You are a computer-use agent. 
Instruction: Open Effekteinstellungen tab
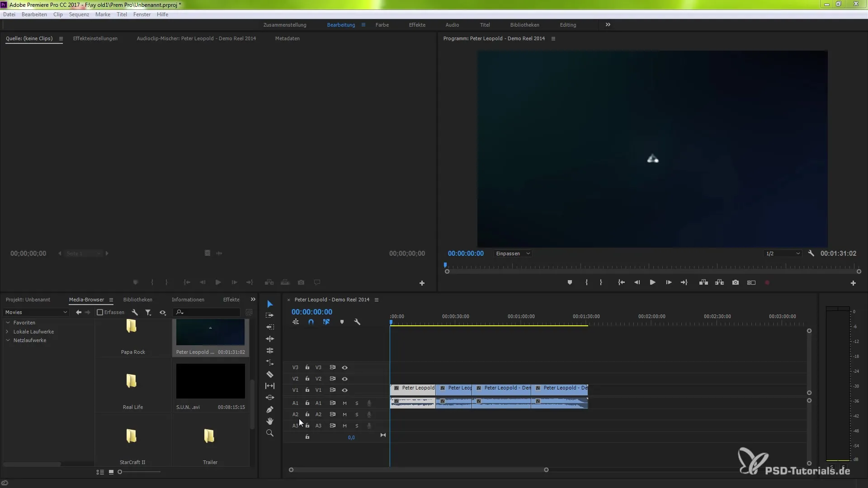(95, 38)
